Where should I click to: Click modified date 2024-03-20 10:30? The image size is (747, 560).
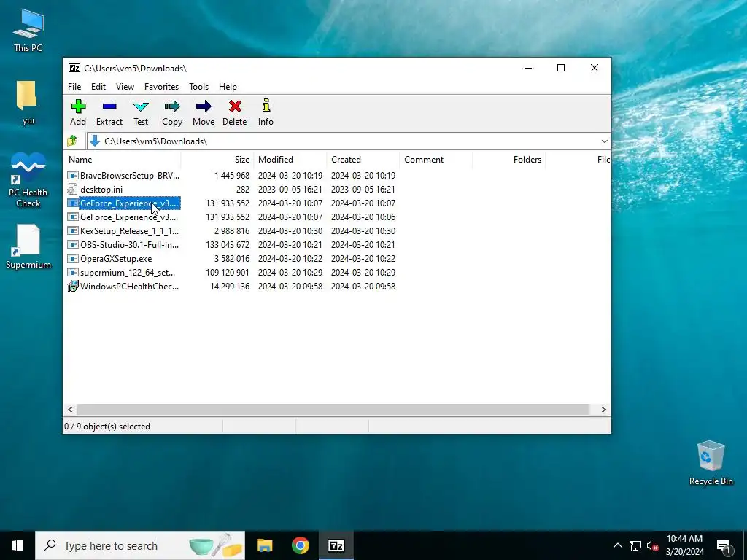pos(290,231)
